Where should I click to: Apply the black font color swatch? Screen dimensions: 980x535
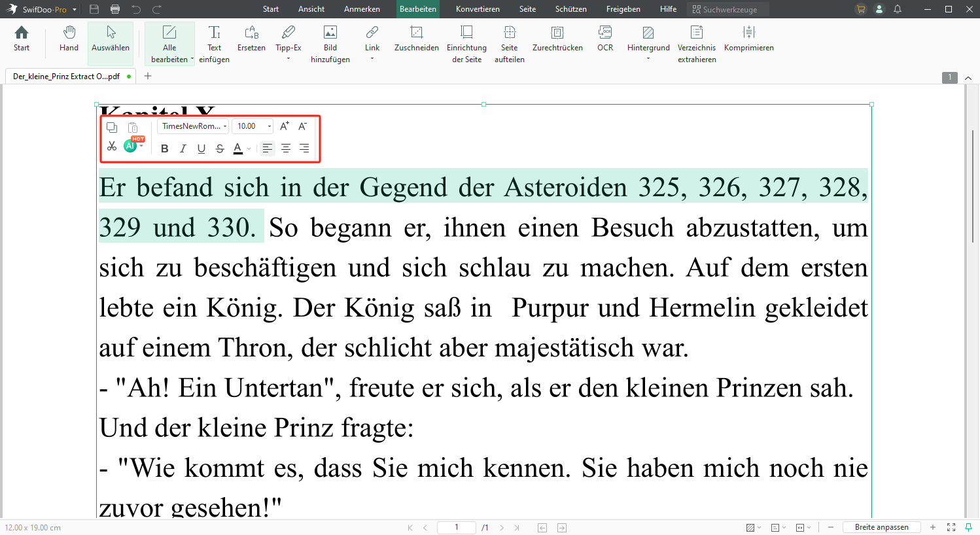coord(238,148)
